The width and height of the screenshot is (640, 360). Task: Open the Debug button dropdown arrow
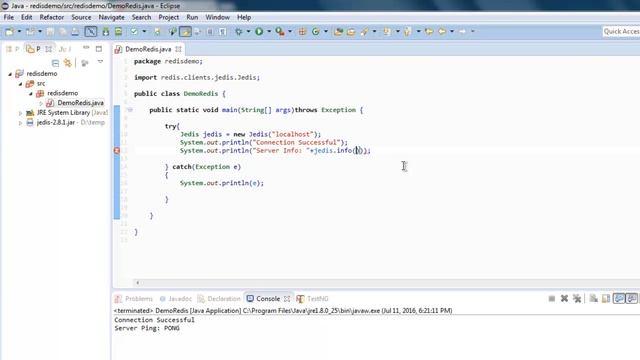(x=248, y=31)
